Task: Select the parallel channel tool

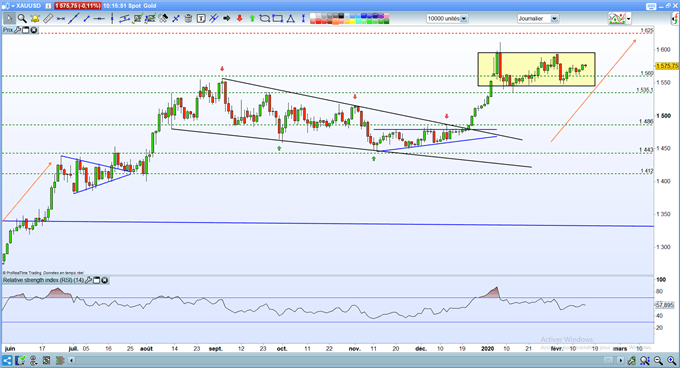Action: coord(124,19)
